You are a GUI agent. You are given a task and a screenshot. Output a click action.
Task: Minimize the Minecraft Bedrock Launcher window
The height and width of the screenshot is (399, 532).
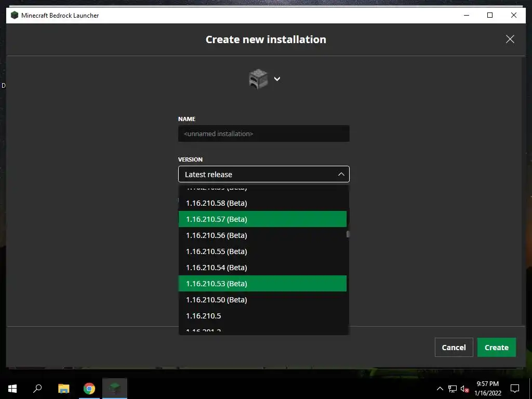pyautogui.click(x=467, y=15)
